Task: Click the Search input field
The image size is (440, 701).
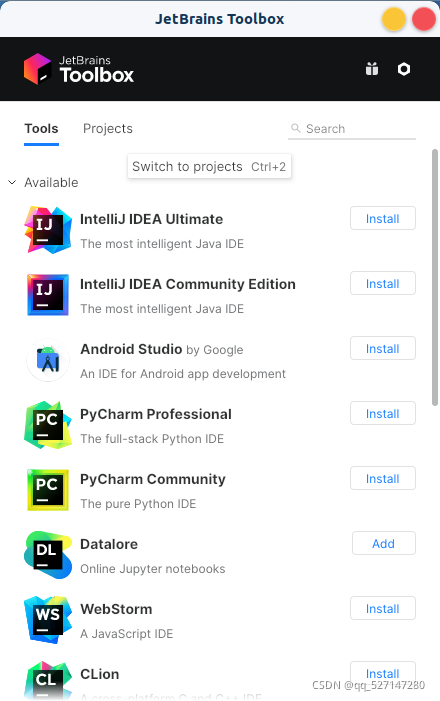Action: pyautogui.click(x=352, y=129)
